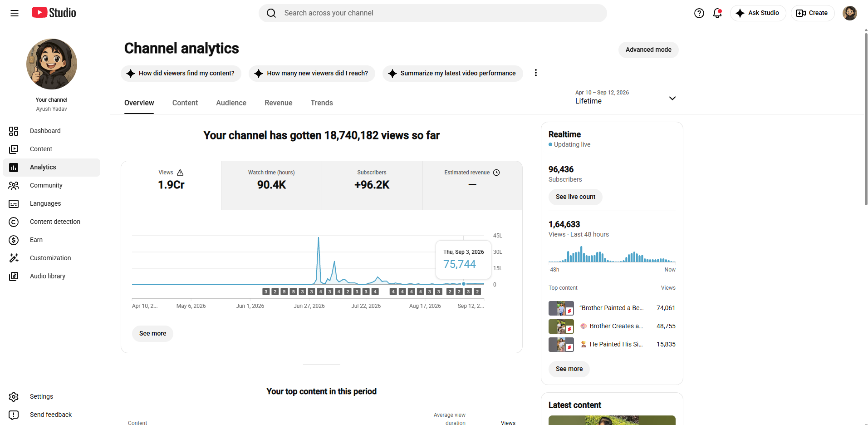Ask "How did viewers find my content?"
The height and width of the screenshot is (425, 868).
coord(181,74)
